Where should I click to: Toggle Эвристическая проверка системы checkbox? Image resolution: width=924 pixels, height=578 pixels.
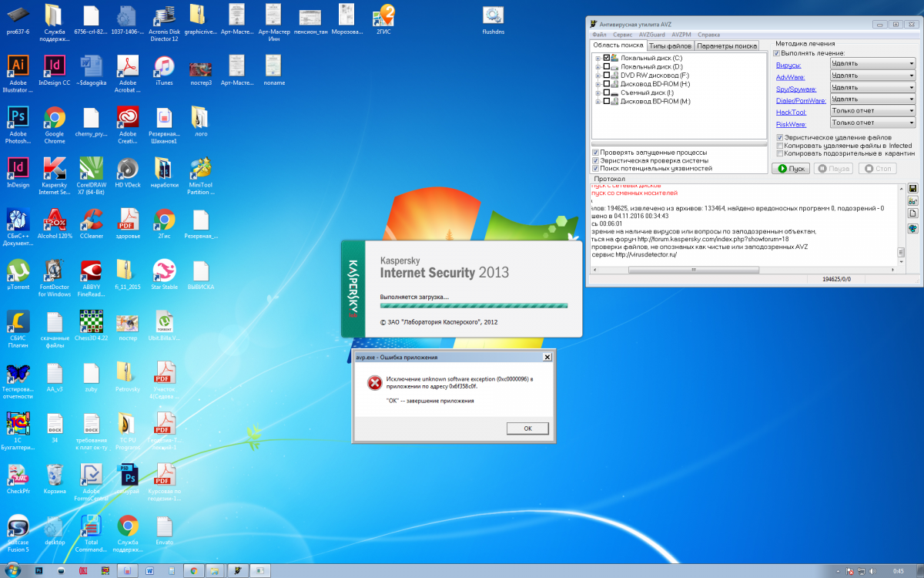(x=595, y=160)
